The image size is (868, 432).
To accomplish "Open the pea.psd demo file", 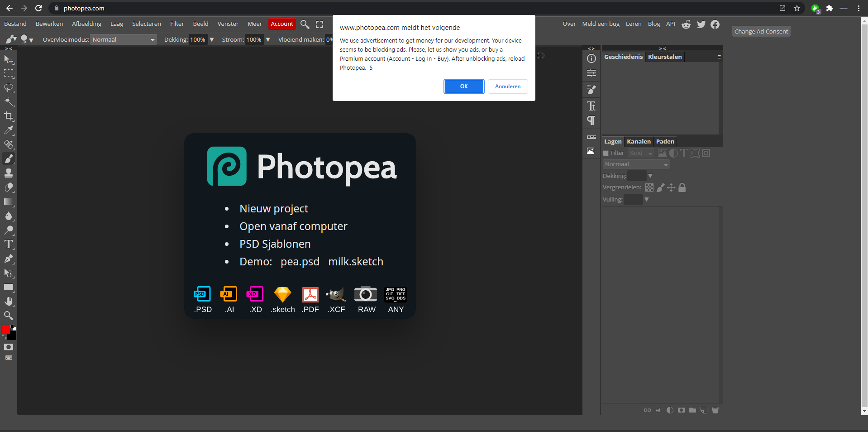I will click(300, 261).
